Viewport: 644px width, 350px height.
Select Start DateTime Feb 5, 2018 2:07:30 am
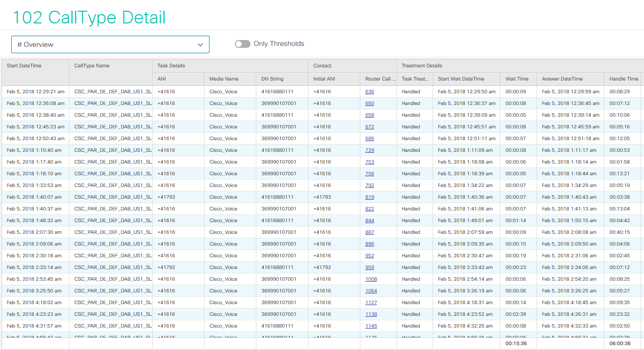[x=34, y=232]
